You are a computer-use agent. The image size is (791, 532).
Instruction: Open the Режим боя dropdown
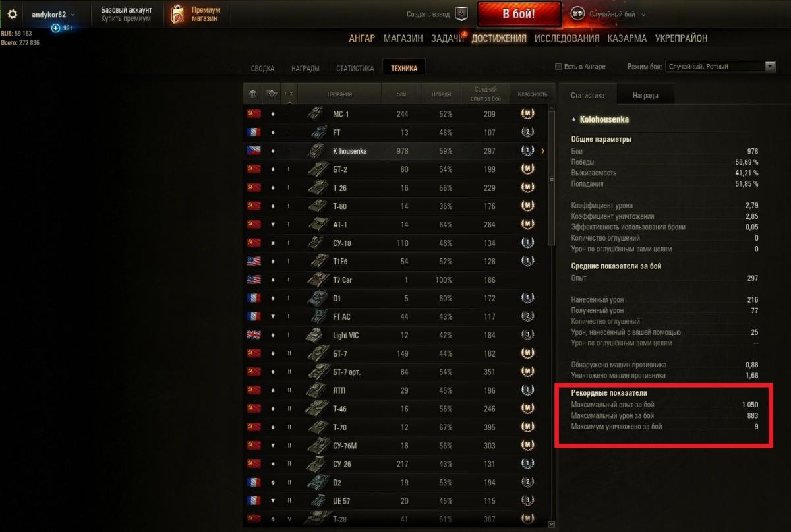720,67
